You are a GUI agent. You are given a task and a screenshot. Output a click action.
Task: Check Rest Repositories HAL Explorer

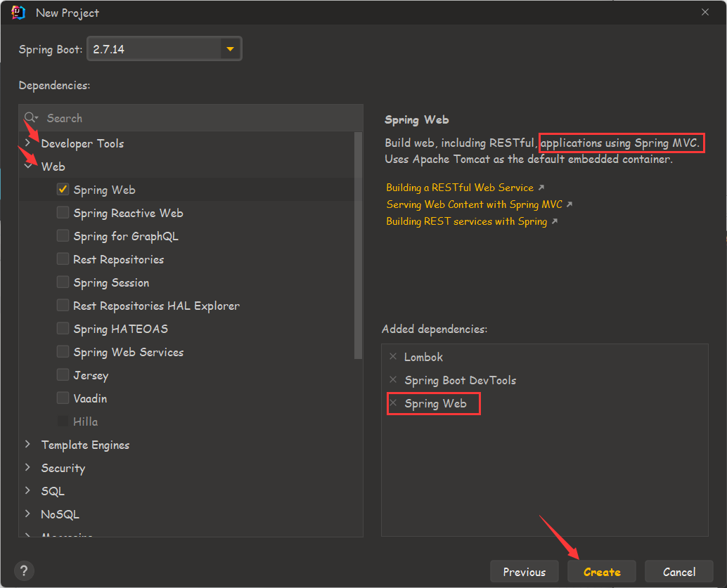(63, 306)
